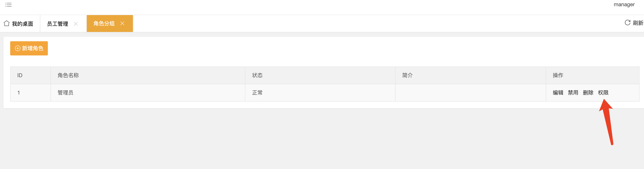Open 权限 settings for 管理员
This screenshot has width=644, height=169.
point(603,93)
